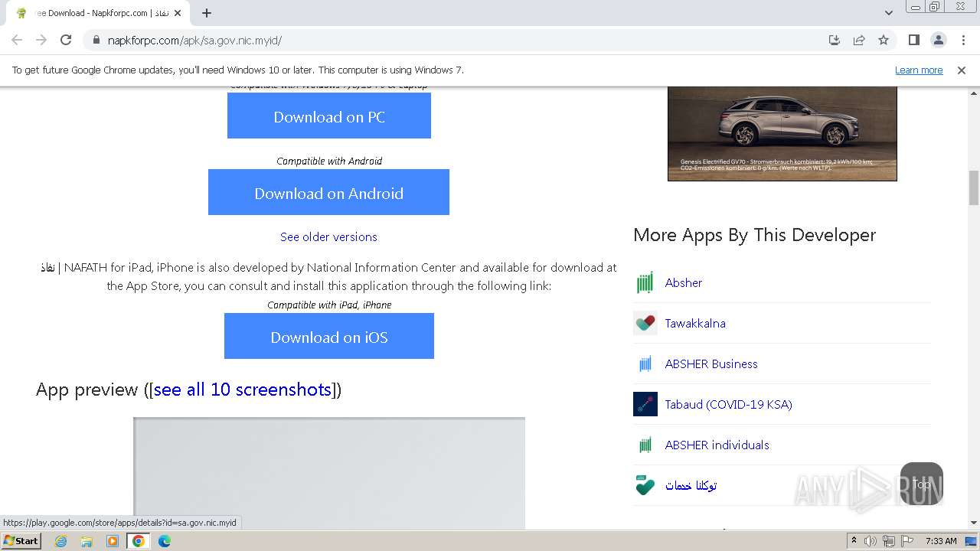Open media player from taskbar
980x551 pixels.
pyautogui.click(x=113, y=541)
